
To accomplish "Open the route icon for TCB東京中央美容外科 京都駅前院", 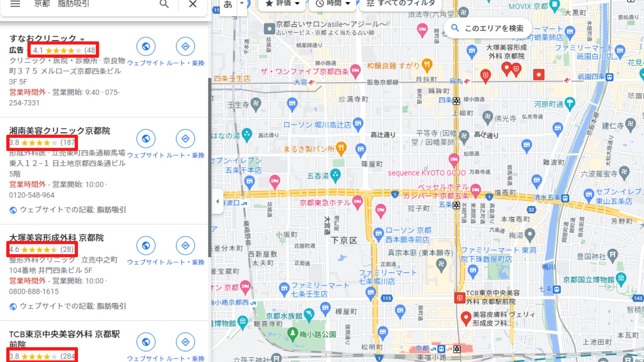I will pos(185,342).
